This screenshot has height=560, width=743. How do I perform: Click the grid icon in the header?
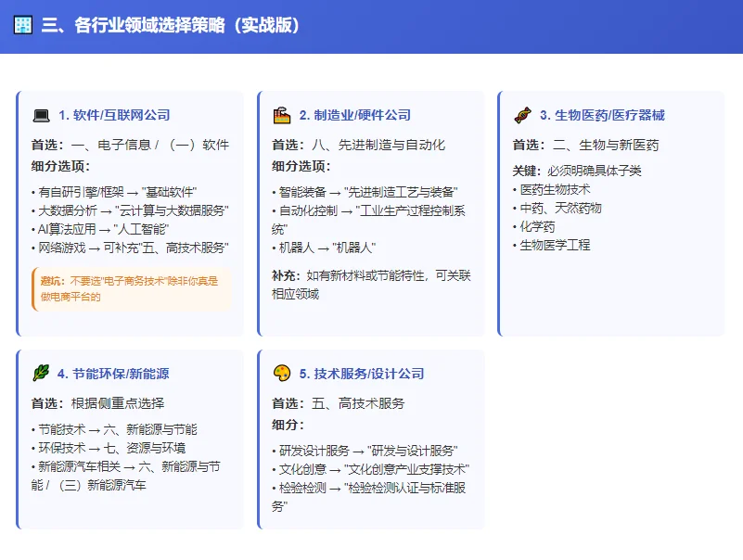coord(21,22)
